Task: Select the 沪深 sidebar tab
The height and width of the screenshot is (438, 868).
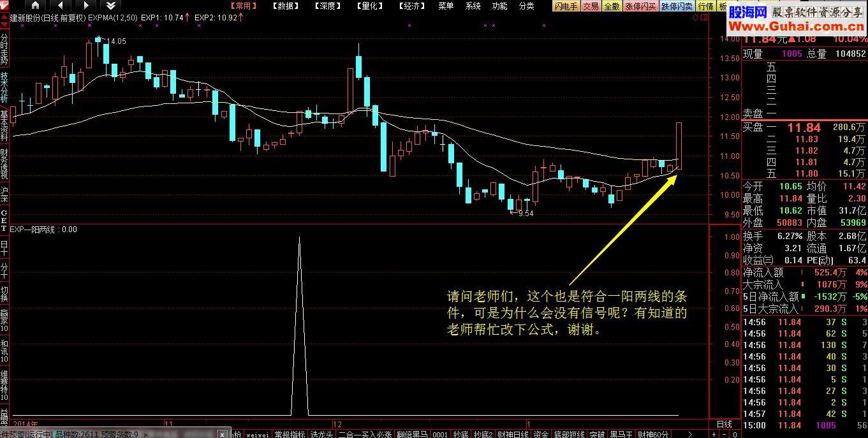Action: [x=4, y=194]
